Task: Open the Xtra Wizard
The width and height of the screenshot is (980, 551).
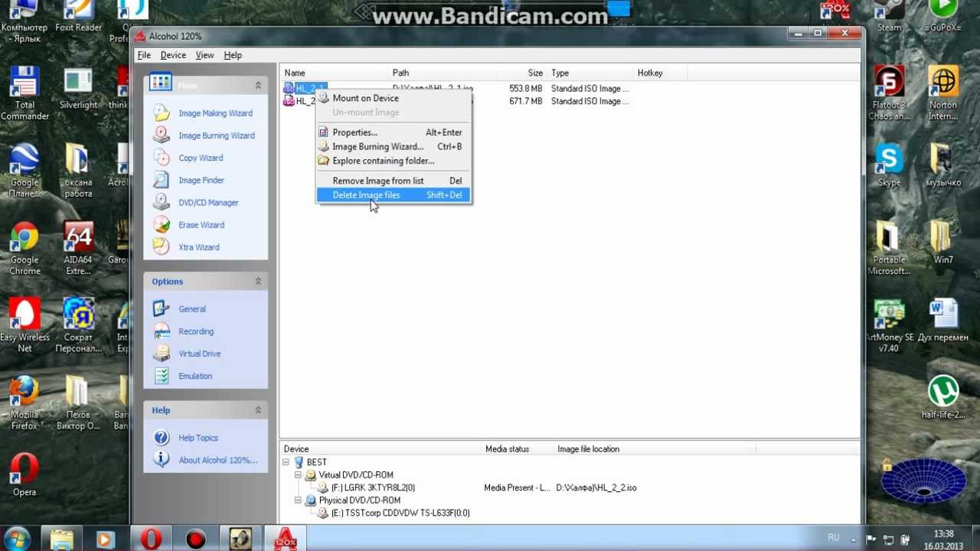Action: point(199,247)
